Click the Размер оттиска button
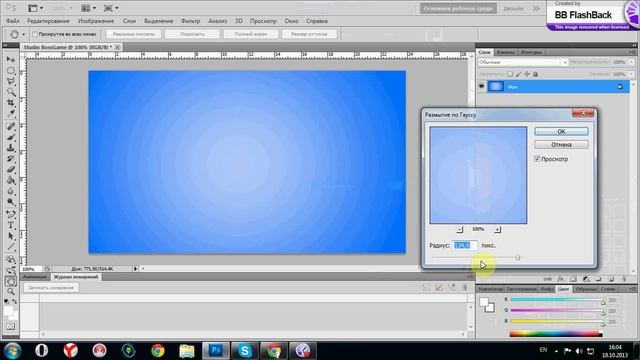This screenshot has height=360, width=640. click(309, 34)
